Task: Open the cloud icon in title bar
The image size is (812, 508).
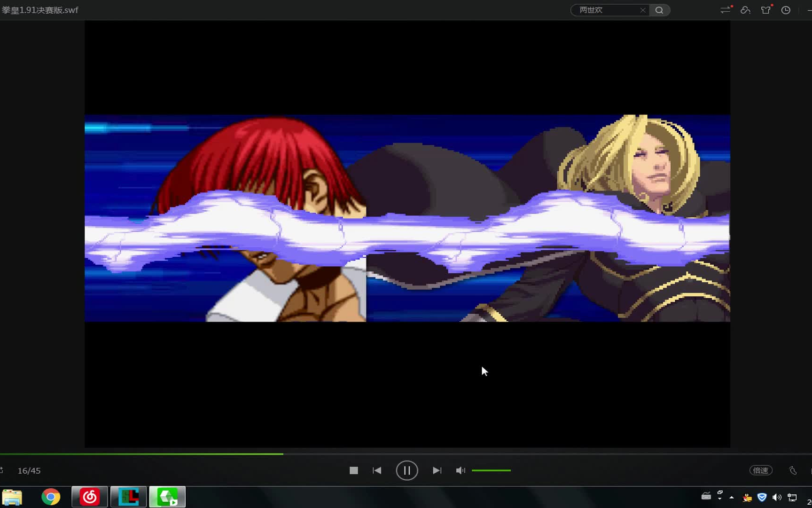Action: pos(745,10)
